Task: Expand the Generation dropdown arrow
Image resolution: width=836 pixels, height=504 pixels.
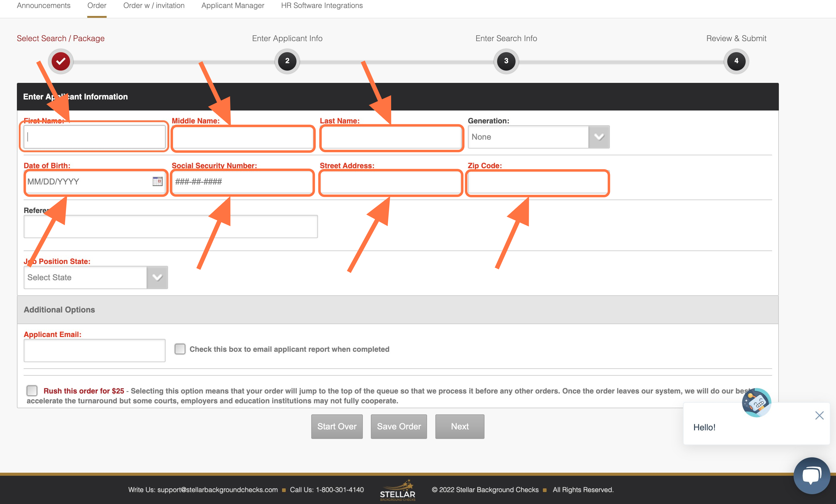Action: [x=599, y=137]
